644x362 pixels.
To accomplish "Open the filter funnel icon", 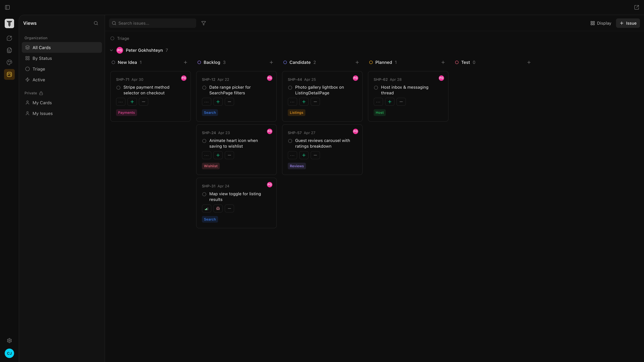I will [203, 23].
